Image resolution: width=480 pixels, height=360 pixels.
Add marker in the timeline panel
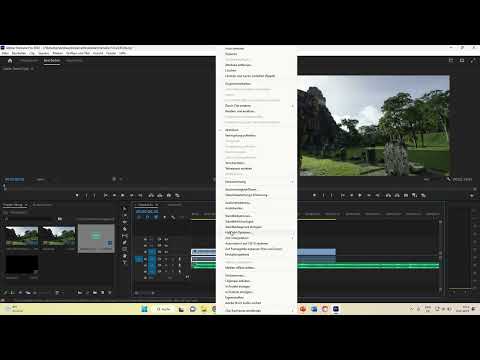tap(164, 217)
